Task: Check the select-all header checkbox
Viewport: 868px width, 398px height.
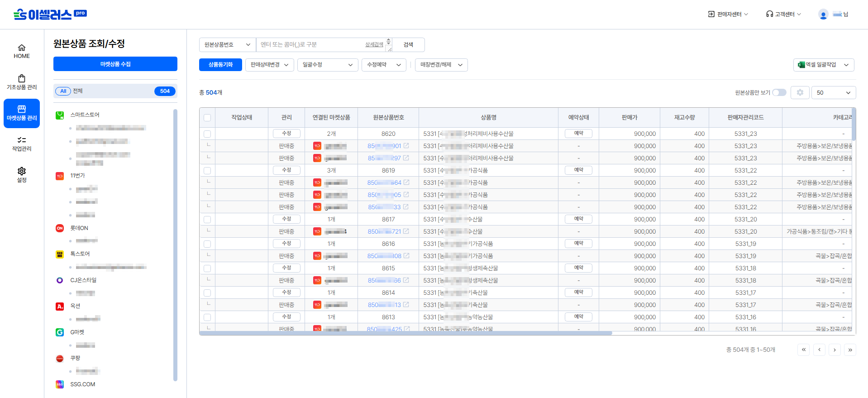Action: coord(207,118)
